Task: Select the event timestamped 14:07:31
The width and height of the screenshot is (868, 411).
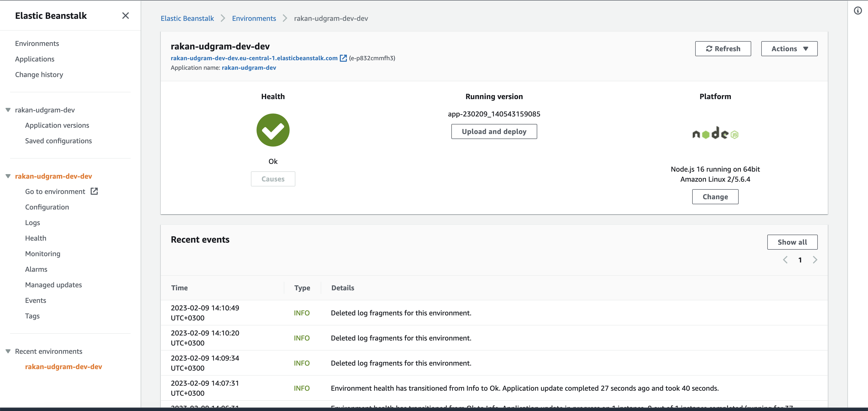Action: tap(494, 388)
